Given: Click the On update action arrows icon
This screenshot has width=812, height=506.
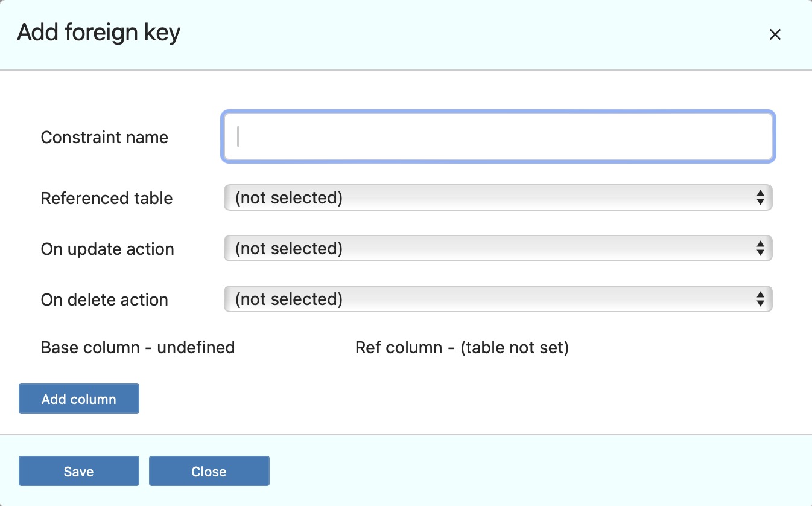Looking at the screenshot, I should click(x=760, y=249).
